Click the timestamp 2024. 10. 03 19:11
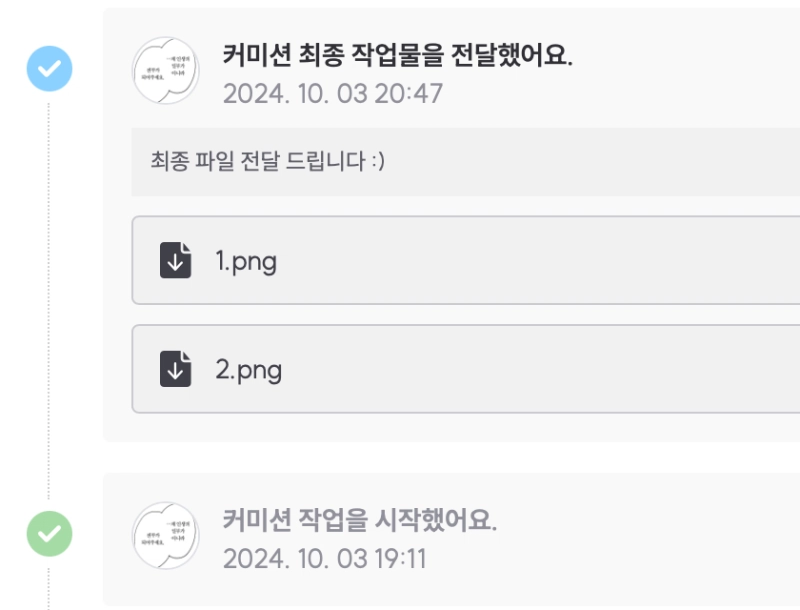The height and width of the screenshot is (610, 800). (x=324, y=559)
